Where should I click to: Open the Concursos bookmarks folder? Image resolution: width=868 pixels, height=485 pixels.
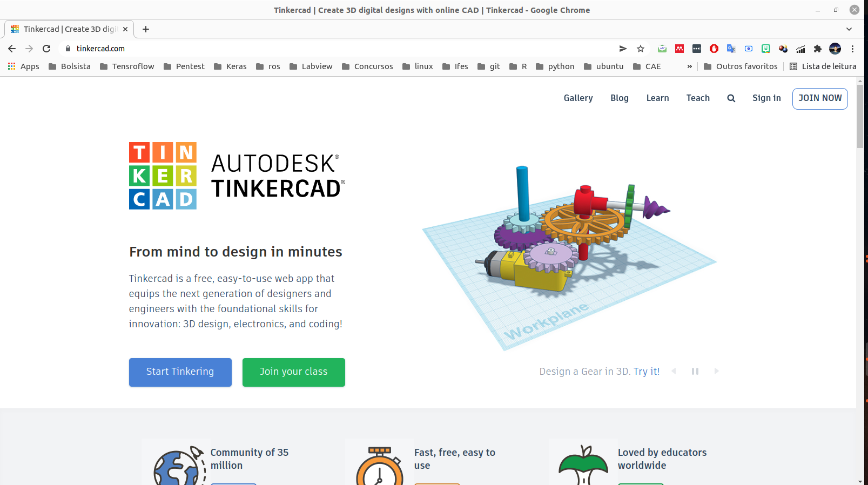click(x=367, y=66)
